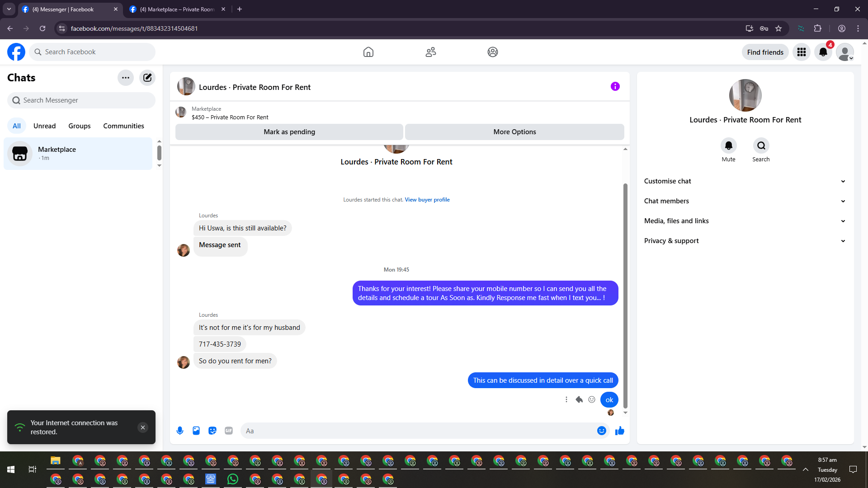Click Mark as pending button
Image resolution: width=868 pixels, height=488 pixels.
289,132
